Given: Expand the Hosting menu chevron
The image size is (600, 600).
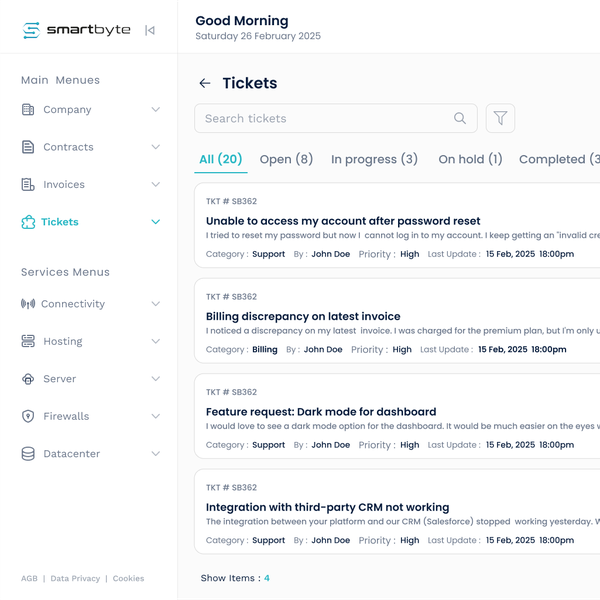Looking at the screenshot, I should coord(155,342).
